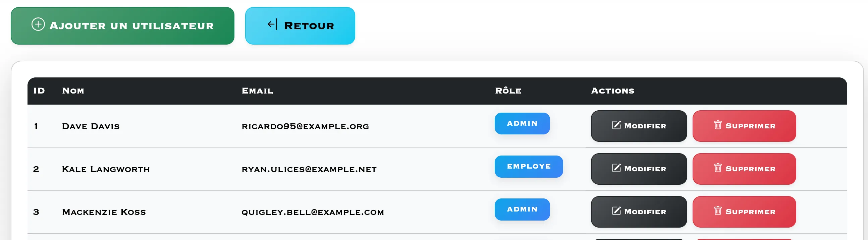
Task: Click the Email column header
Action: point(258,91)
